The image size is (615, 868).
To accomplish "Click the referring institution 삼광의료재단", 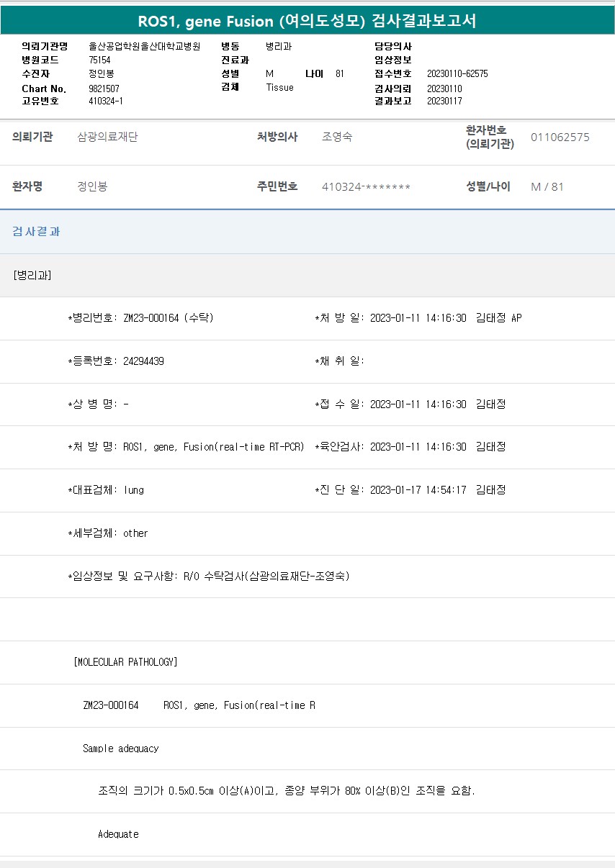I will coord(107,137).
